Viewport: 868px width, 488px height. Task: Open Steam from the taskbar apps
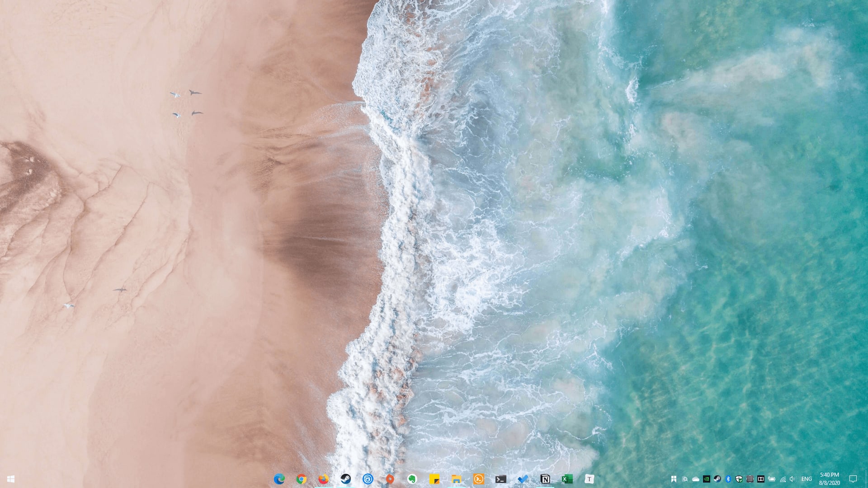click(346, 479)
